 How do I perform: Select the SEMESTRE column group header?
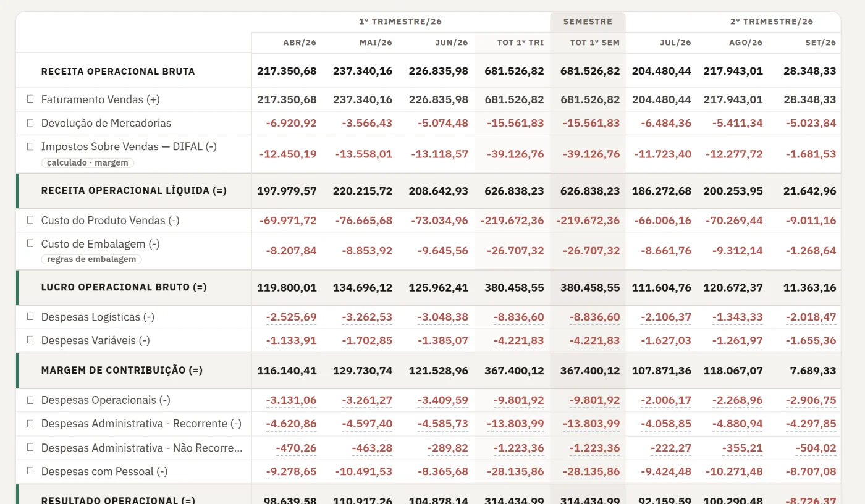click(x=588, y=22)
